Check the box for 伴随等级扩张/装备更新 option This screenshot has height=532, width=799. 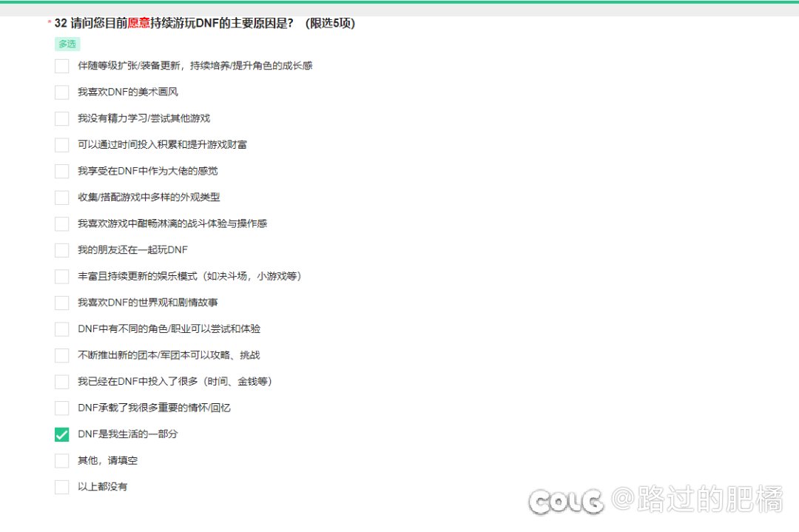61,66
